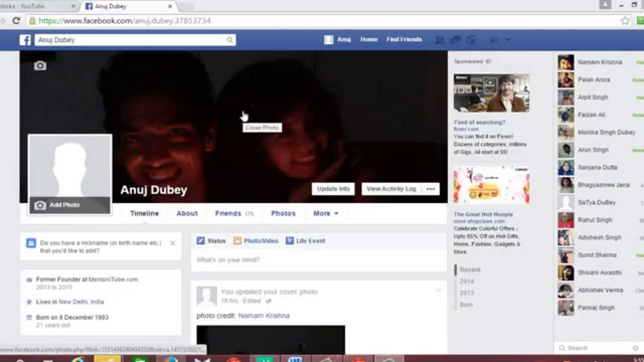Open the About tab
Viewport: 644px width, 362px height.
[187, 213]
